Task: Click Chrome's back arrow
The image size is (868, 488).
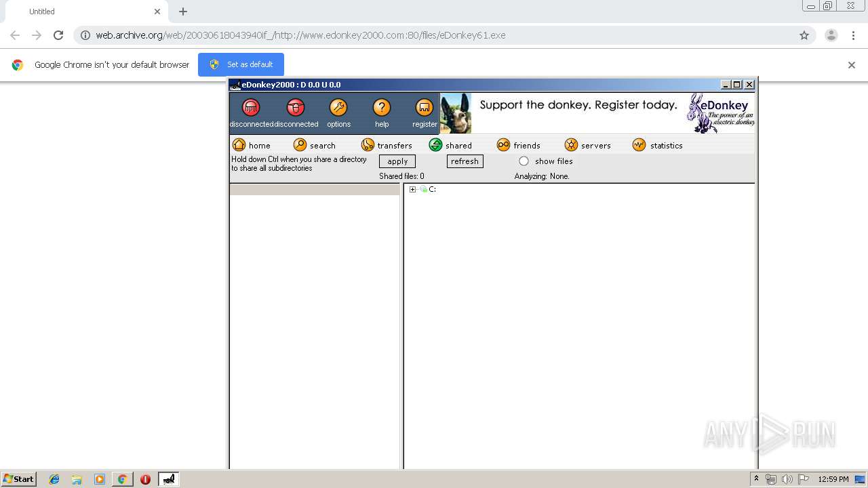Action: pyautogui.click(x=15, y=35)
